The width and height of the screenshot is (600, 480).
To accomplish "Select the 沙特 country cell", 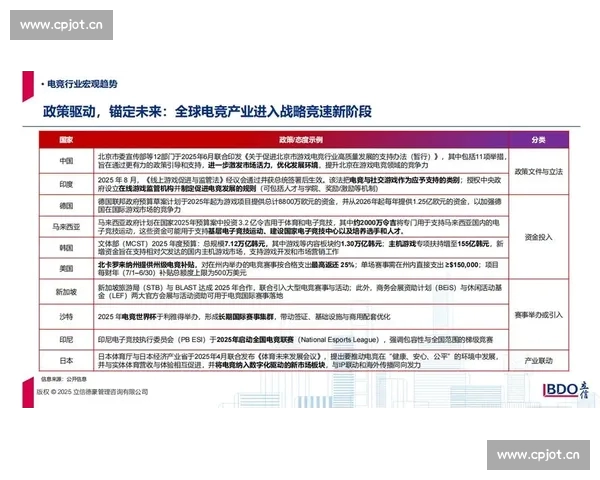I will click(x=66, y=317).
